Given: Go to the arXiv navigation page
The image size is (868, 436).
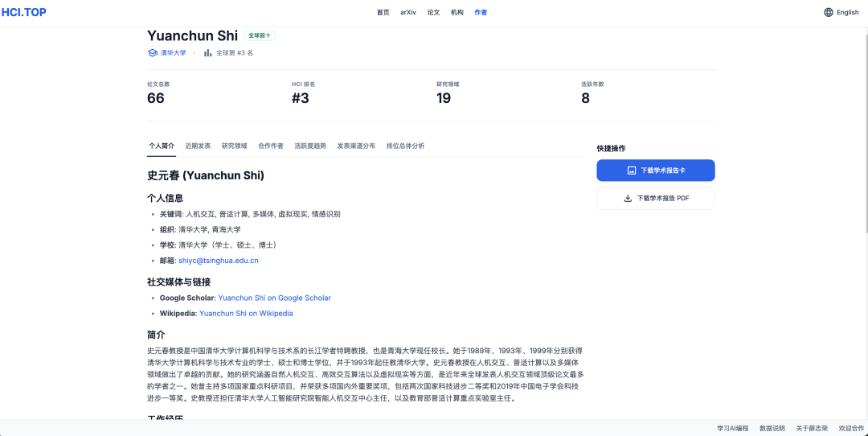Looking at the screenshot, I should (x=408, y=12).
